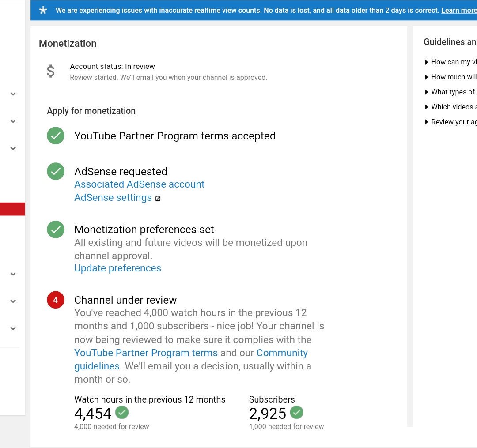The width and height of the screenshot is (477, 448).
Task: Expand 'What types of...' guideline question
Action: (450, 92)
